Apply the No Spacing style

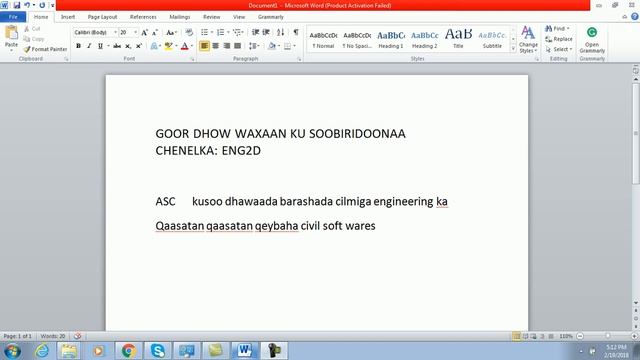(x=357, y=39)
